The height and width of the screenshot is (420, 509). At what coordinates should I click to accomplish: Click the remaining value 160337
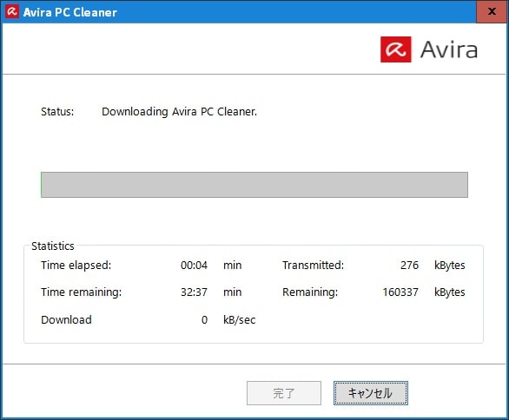click(x=400, y=292)
